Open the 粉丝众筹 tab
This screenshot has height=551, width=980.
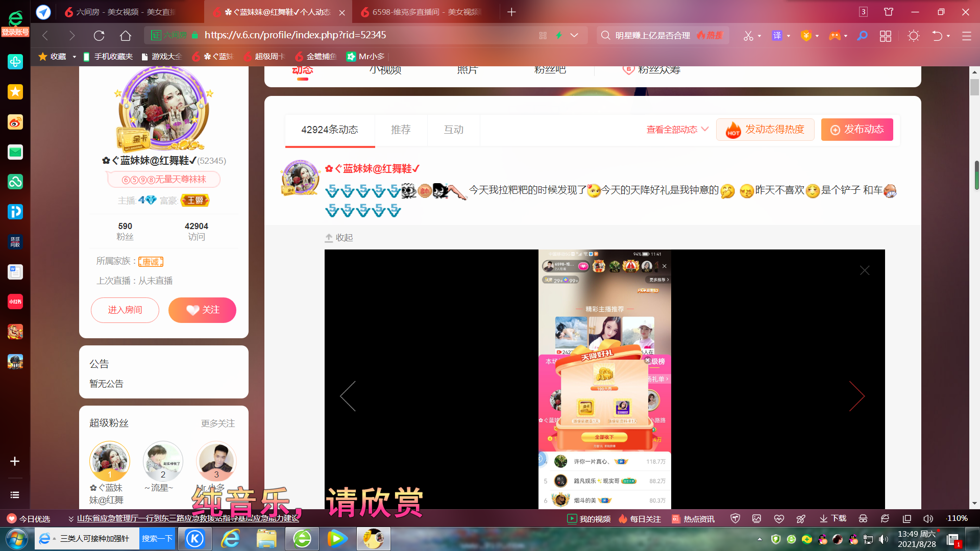[x=652, y=70]
